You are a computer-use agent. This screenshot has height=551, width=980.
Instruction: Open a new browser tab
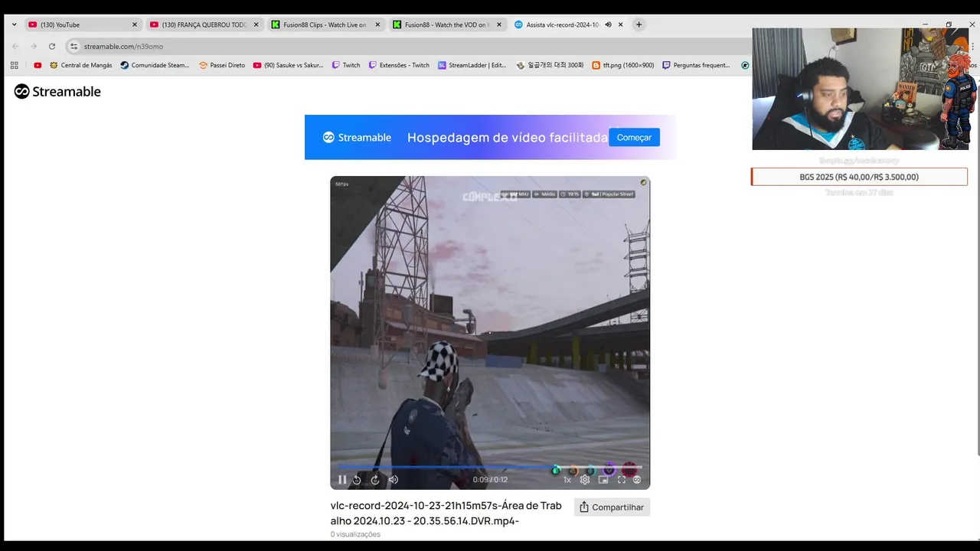coord(639,24)
